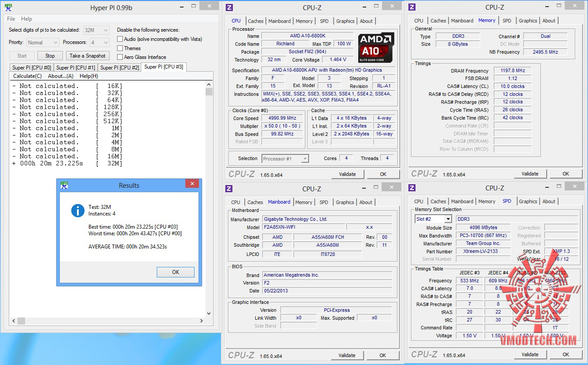Open the Mainboard tab in the CPU-Z window showing the SPD tab
588x365 pixels.
[462, 201]
